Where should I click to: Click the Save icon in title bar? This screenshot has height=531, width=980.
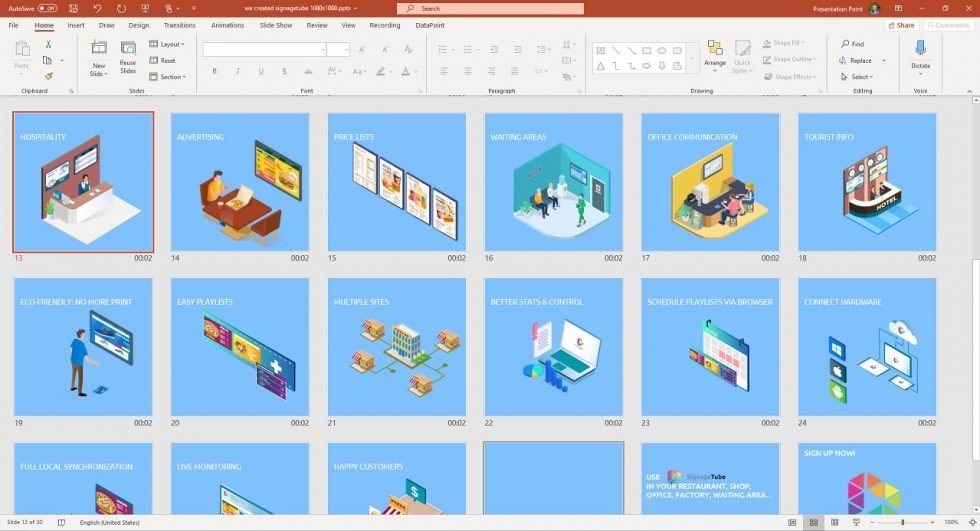[x=74, y=8]
